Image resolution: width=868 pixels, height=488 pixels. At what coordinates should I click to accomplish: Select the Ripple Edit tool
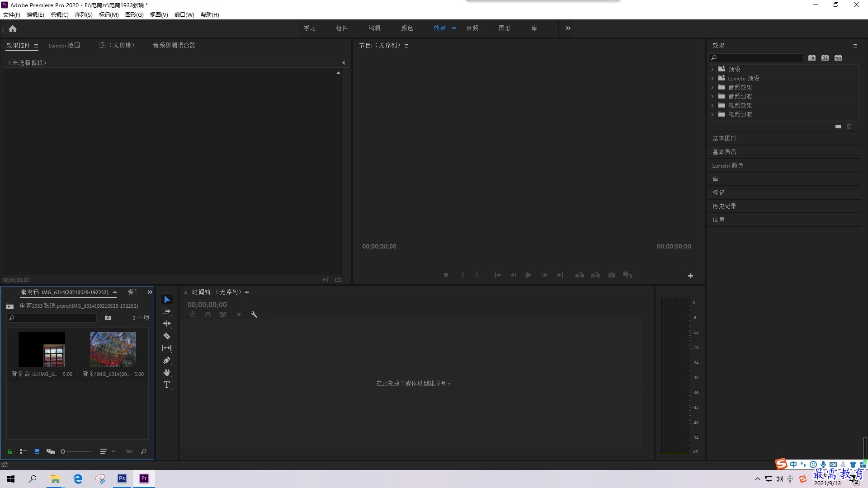tap(167, 324)
